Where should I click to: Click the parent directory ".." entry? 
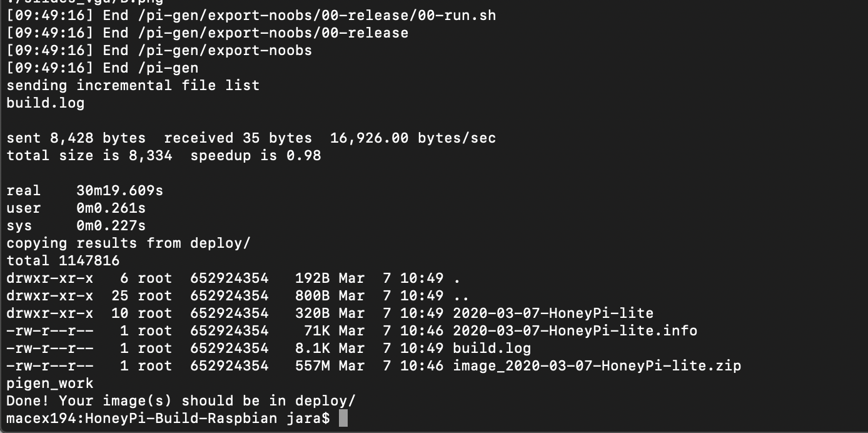point(461,295)
